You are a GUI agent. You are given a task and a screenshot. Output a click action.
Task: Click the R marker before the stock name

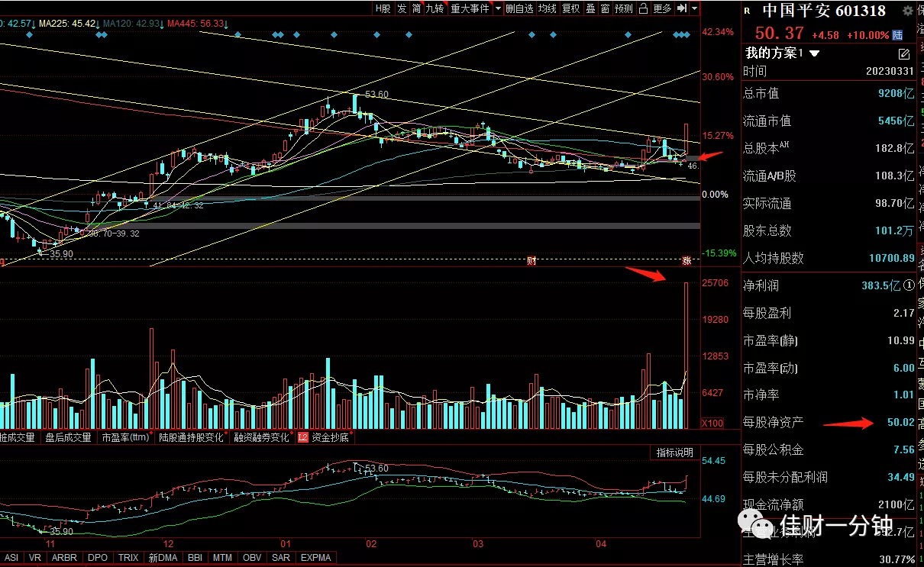click(x=746, y=11)
